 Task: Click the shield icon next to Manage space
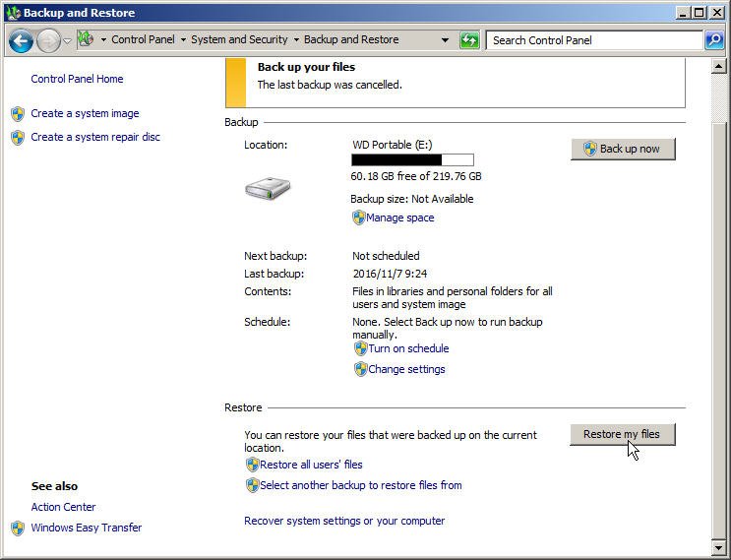click(x=358, y=218)
